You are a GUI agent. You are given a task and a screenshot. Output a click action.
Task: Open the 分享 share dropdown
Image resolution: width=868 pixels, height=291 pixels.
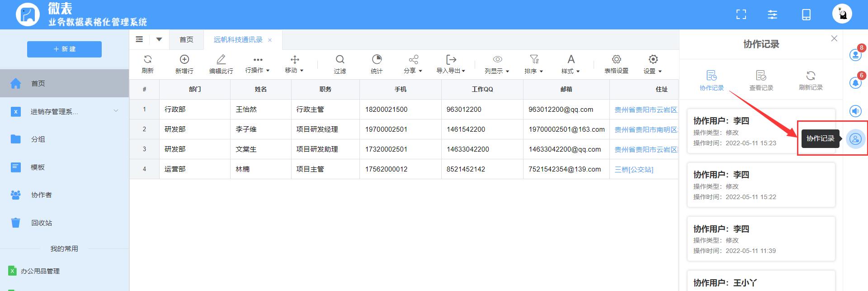click(x=413, y=65)
